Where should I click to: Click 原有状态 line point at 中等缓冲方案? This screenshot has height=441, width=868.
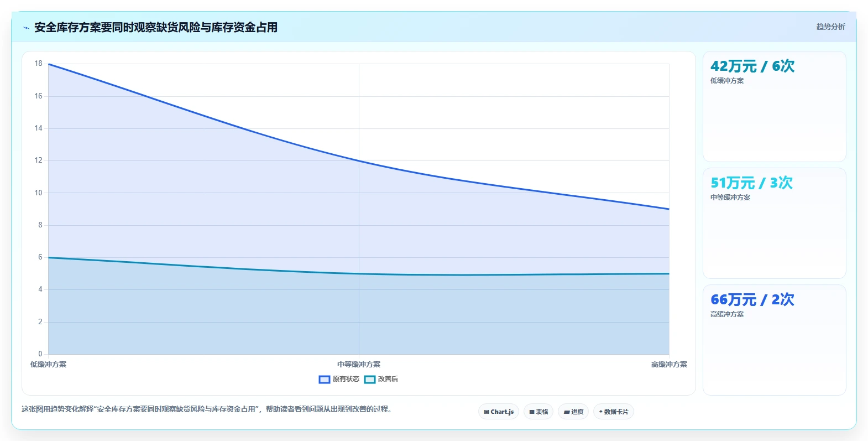pos(359,161)
